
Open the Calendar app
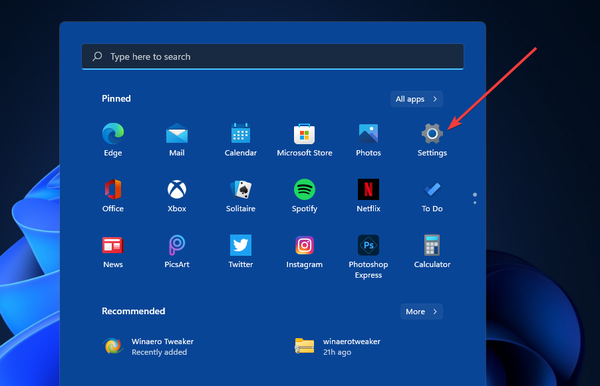point(241,139)
